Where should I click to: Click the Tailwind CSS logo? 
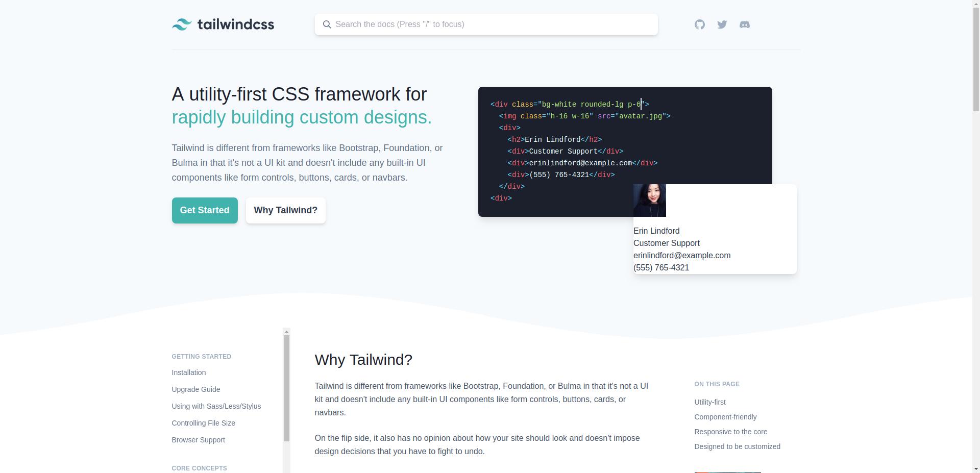coord(223,24)
